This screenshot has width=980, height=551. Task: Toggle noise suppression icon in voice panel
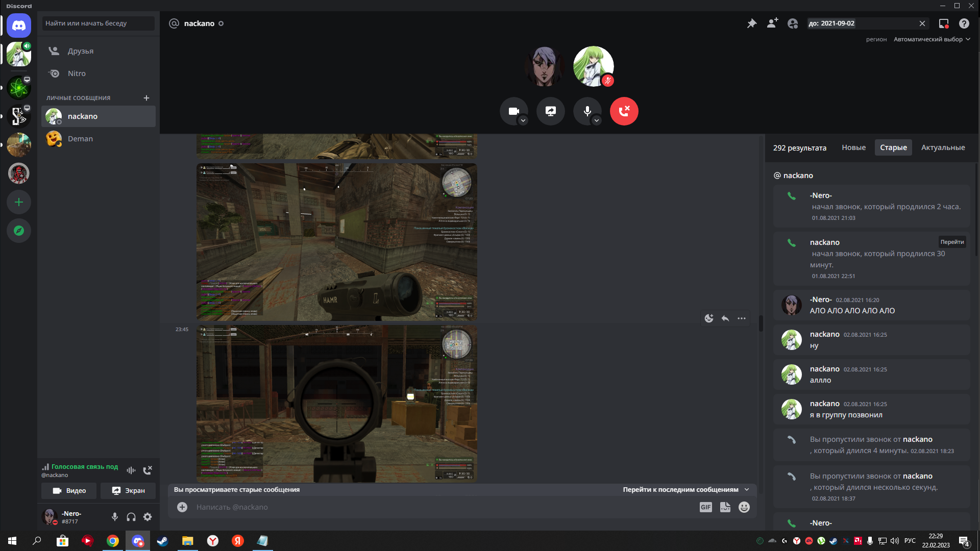tap(131, 470)
